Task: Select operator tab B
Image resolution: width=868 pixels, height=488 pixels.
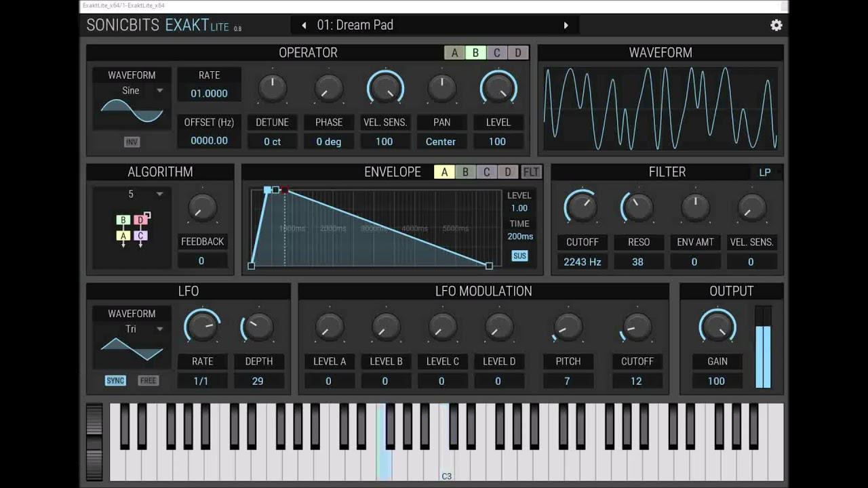Action: point(475,53)
